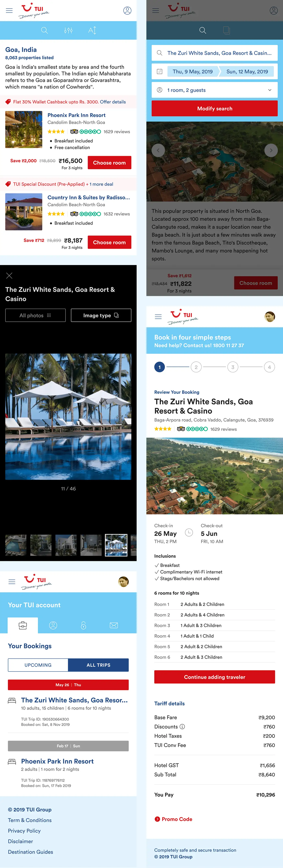Go to booking step 2
The image size is (283, 868).
[x=196, y=367]
